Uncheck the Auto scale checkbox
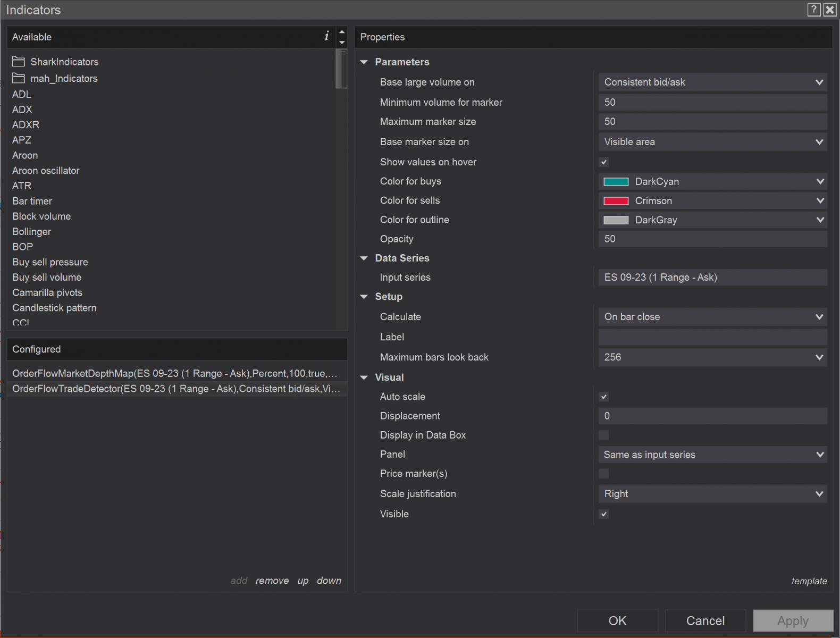 click(604, 397)
